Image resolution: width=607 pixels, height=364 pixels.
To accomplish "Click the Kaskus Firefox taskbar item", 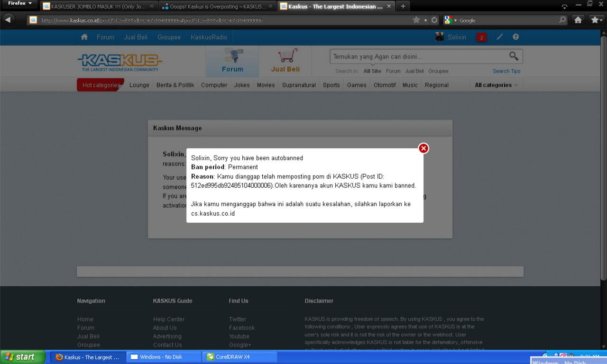I will click(88, 357).
